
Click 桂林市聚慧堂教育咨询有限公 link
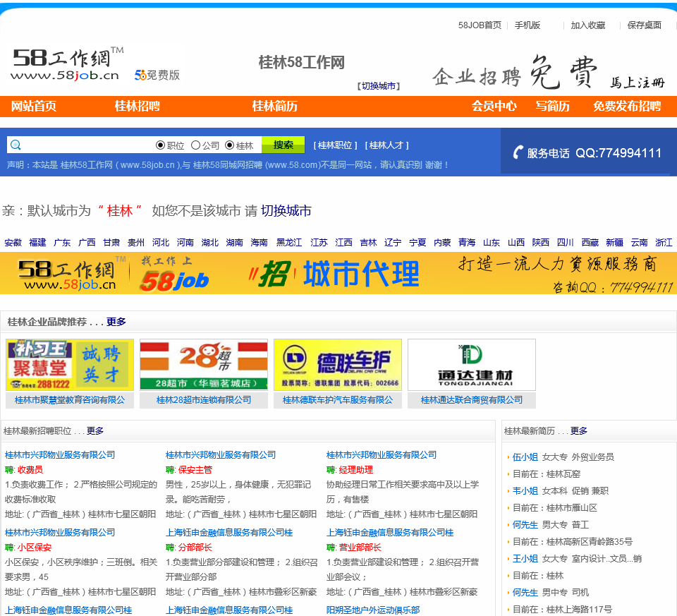70,400
